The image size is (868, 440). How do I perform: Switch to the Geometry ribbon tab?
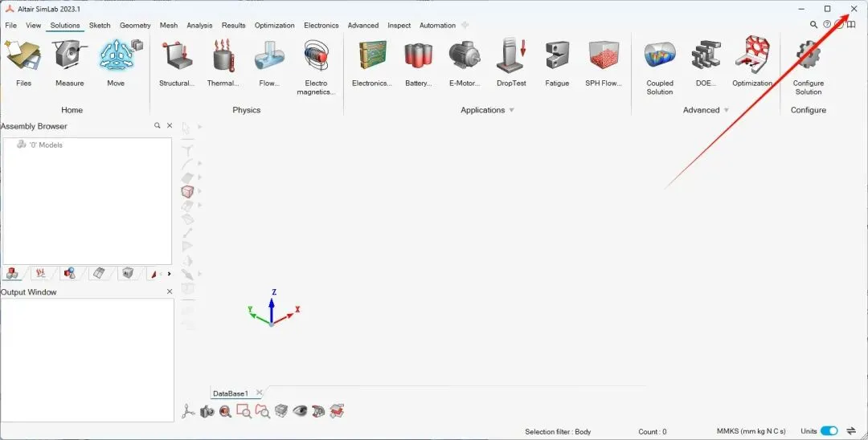pos(135,26)
